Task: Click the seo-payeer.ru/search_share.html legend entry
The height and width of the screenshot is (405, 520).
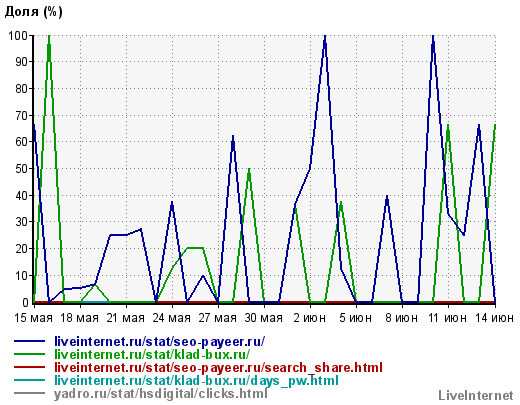Action: click(218, 367)
